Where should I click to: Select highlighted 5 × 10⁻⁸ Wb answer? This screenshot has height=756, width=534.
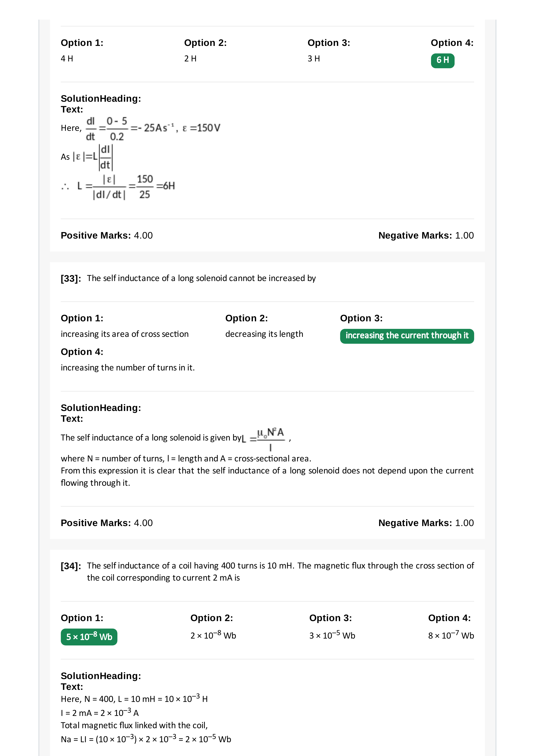89,636
